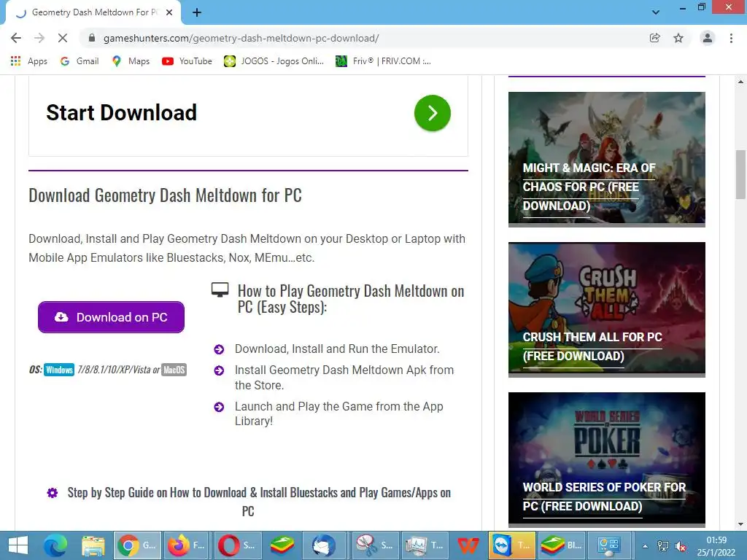Screen dimensions: 747x560
Task: Click the scrollbar down arrow
Action: [x=740, y=524]
